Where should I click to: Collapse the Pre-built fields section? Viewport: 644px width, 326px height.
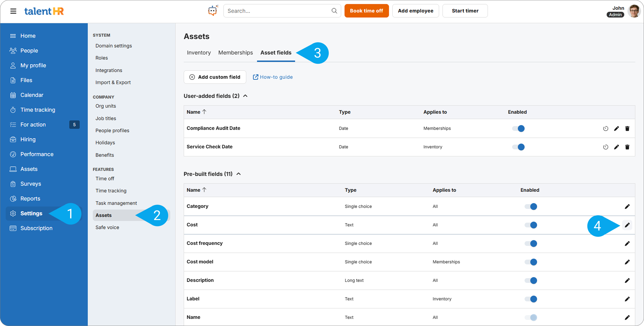coord(239,174)
